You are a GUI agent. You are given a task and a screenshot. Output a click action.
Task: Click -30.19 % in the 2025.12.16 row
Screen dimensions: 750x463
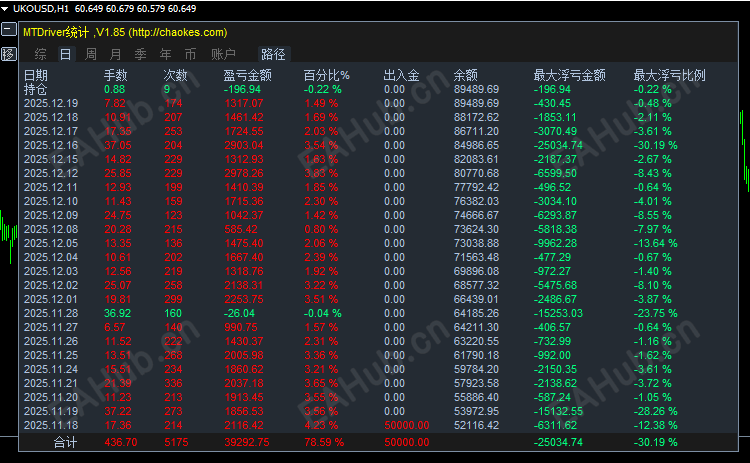click(x=656, y=145)
